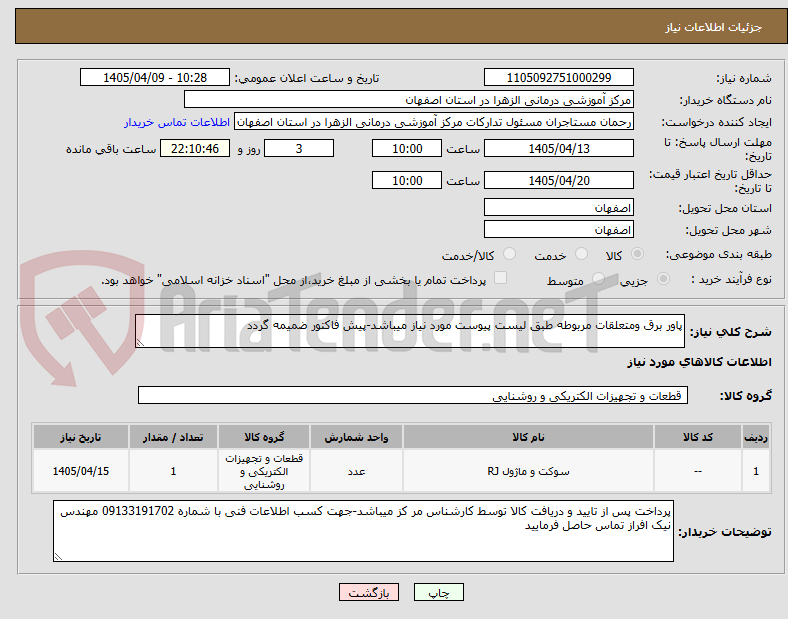Click the response deadline time field

pyautogui.click(x=407, y=148)
